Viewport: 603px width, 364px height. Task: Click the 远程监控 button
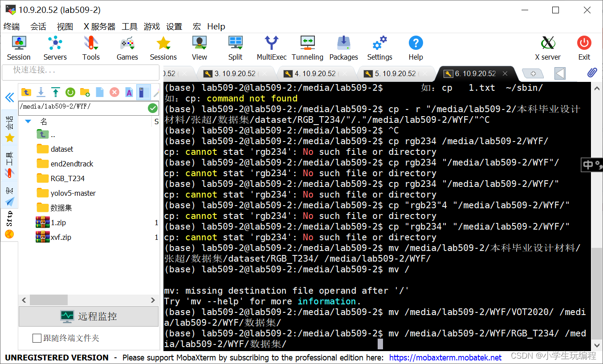click(x=89, y=316)
